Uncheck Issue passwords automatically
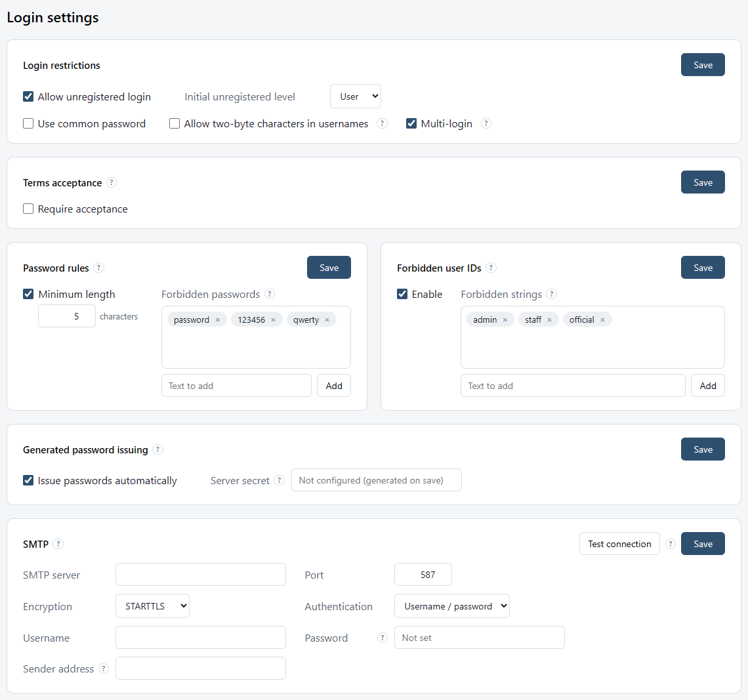This screenshot has height=700, width=748. pyautogui.click(x=28, y=480)
